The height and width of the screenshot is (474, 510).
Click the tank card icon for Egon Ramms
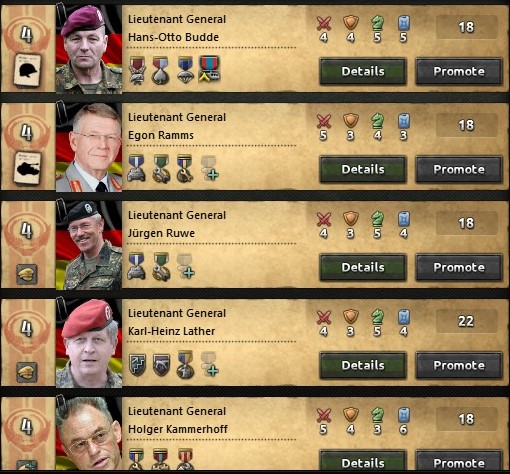click(x=27, y=168)
